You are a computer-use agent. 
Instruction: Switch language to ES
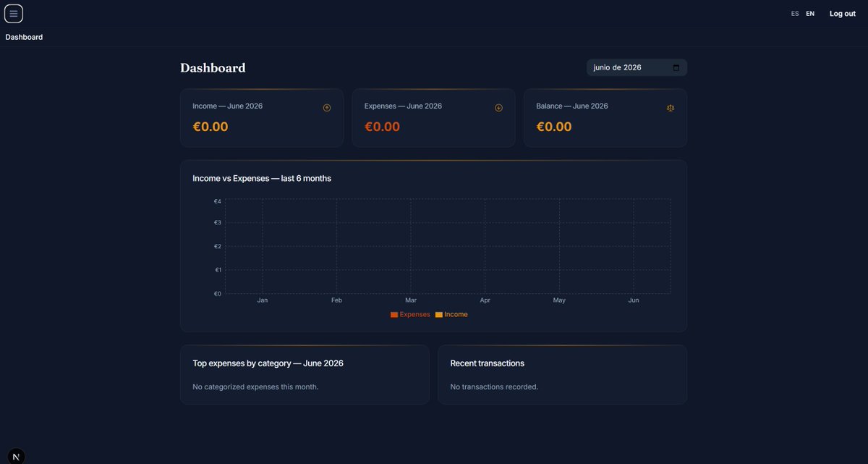tap(795, 14)
